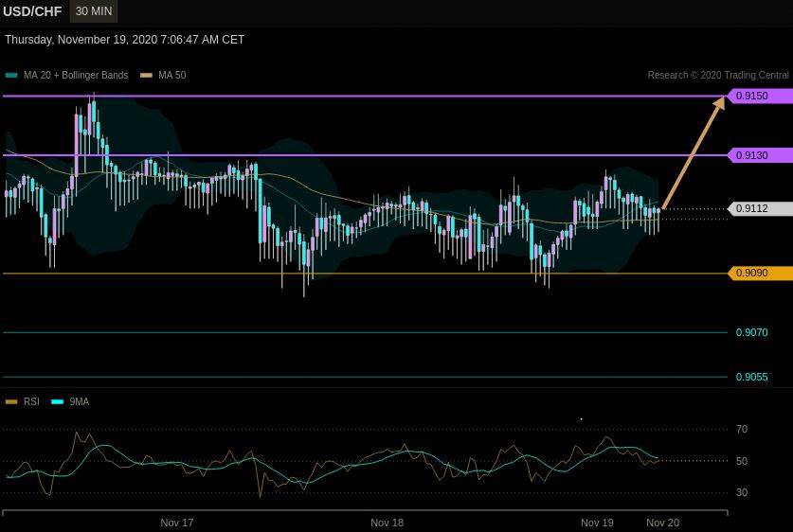The image size is (793, 532).
Task: Select the 0.9090 pivot price tag
Action: (x=760, y=273)
